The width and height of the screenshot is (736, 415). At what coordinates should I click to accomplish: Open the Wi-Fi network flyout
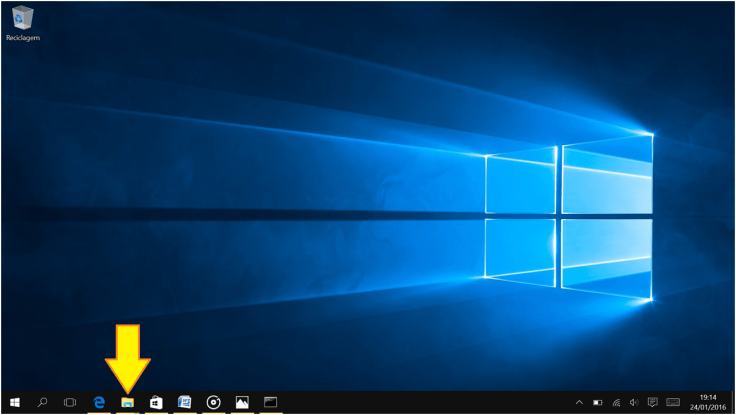(x=616, y=402)
